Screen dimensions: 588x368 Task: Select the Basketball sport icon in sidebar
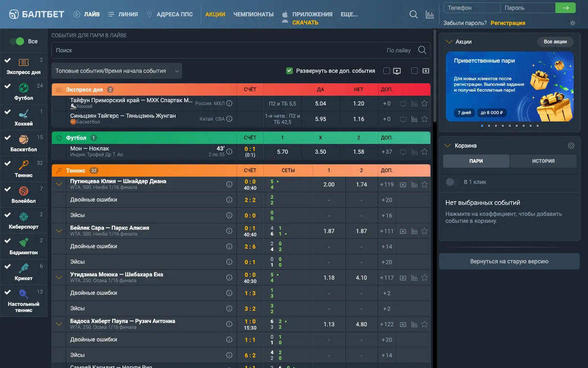click(24, 139)
